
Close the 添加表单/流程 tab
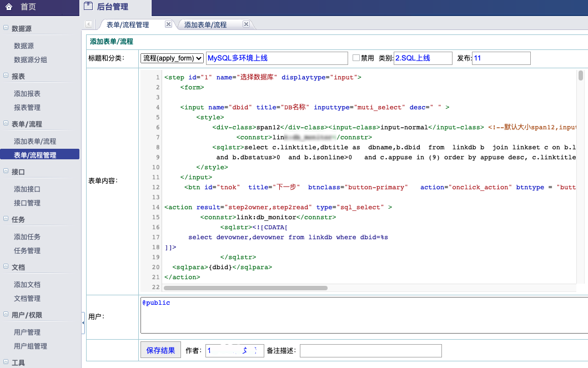click(x=246, y=24)
